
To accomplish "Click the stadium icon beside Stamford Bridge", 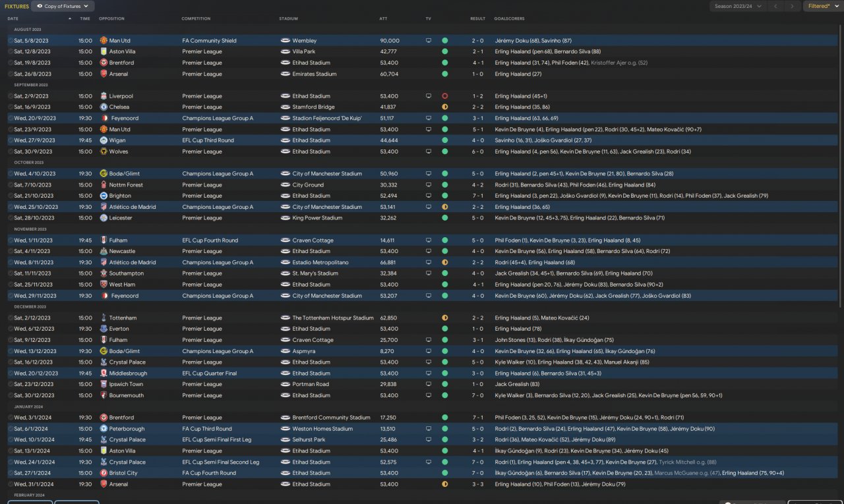I will 285,107.
